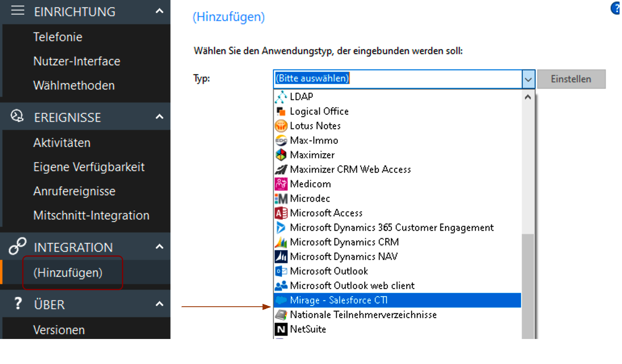This screenshot has width=622, height=364.
Task: Click the question mark icon beside ÜBER
Action: point(18,303)
